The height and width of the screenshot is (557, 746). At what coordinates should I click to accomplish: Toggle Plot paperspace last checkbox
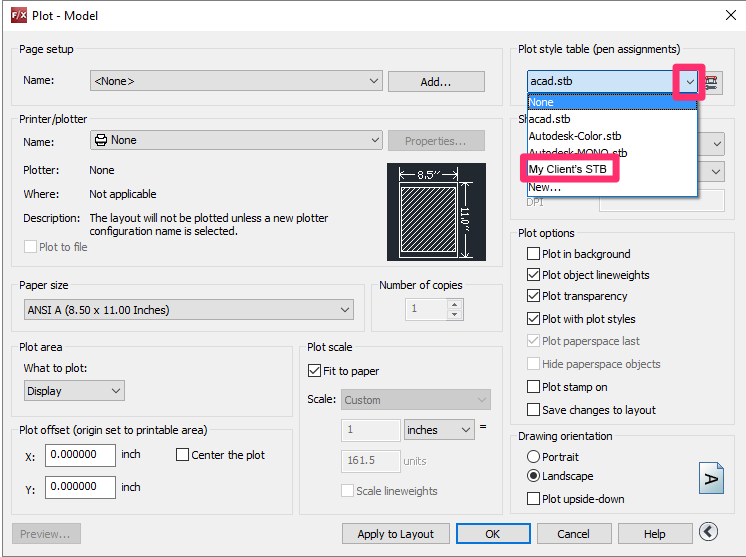click(x=533, y=341)
